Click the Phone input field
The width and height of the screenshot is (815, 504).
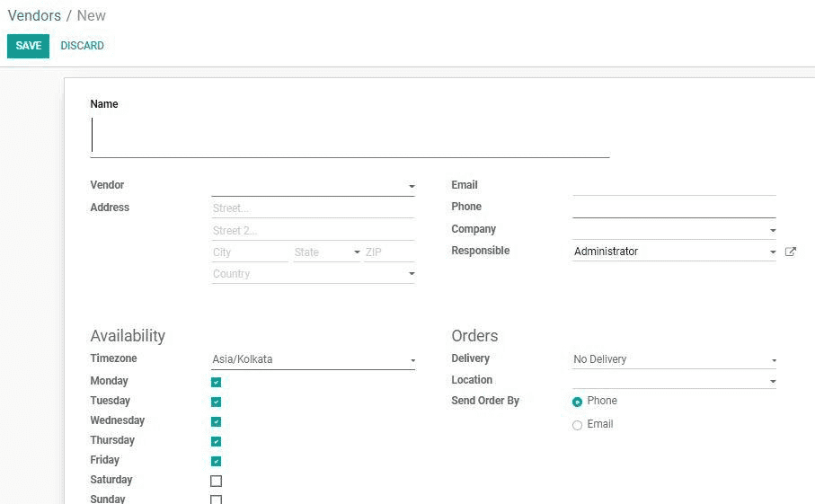[x=674, y=208]
